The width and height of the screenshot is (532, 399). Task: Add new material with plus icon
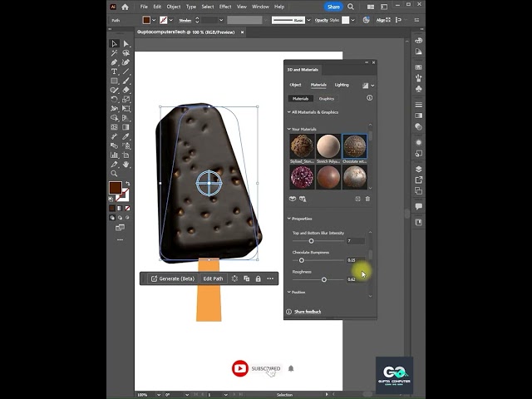point(357,199)
